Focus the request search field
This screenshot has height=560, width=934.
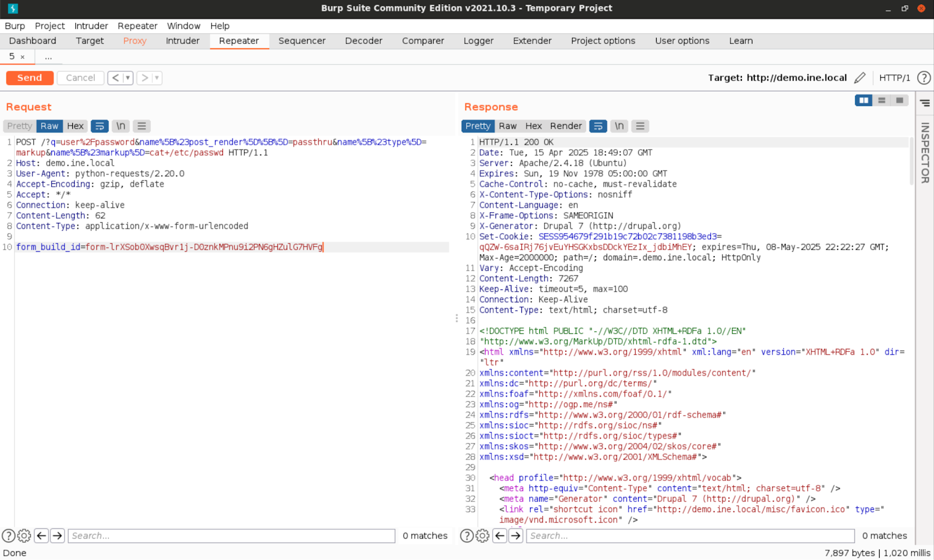pos(232,535)
